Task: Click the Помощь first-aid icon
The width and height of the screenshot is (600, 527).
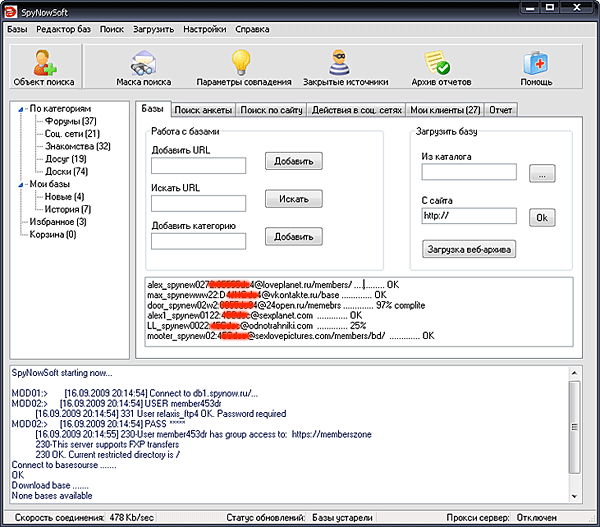Action: pyautogui.click(x=536, y=63)
